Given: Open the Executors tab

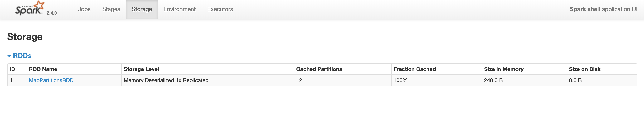Looking at the screenshot, I should tap(220, 9).
